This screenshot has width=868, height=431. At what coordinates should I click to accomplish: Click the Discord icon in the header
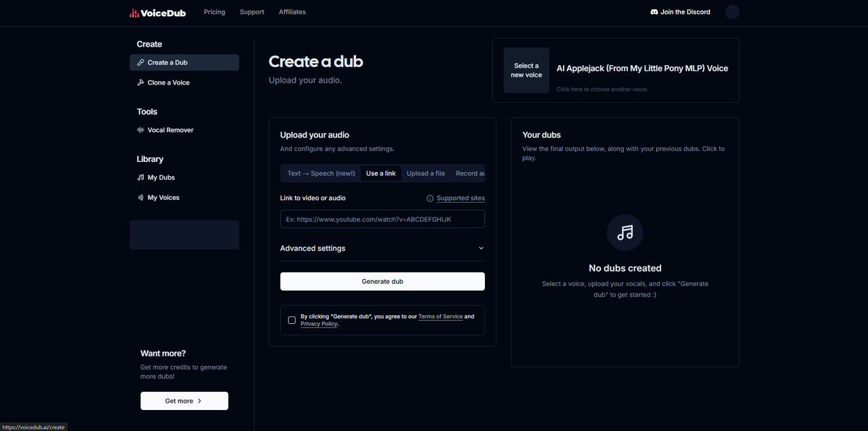click(x=654, y=12)
